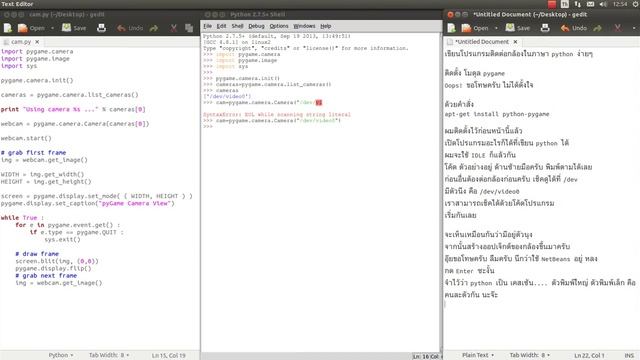Redo edit in cam.py gedit window
This screenshot has width=640, height=360.
tap(154, 28)
